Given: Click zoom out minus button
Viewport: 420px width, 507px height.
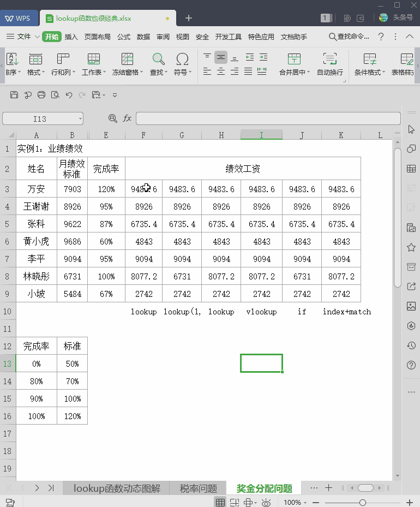Looking at the screenshot, I should [x=316, y=503].
